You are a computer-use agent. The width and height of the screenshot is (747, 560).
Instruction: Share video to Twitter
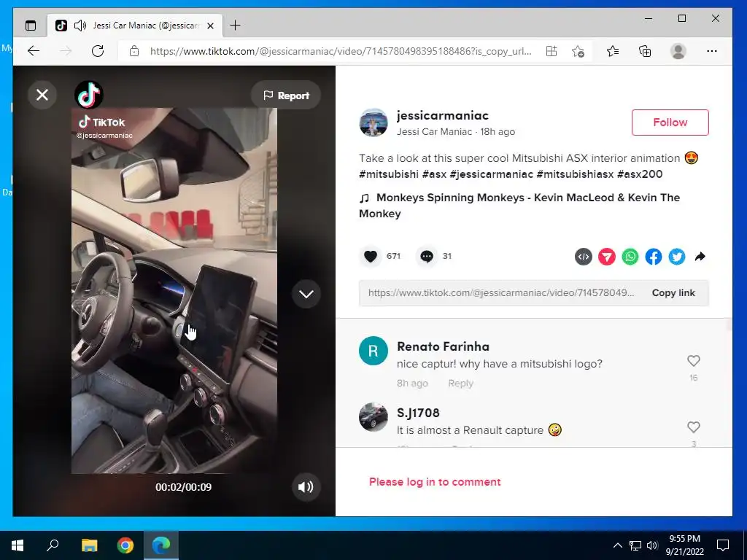point(677,257)
